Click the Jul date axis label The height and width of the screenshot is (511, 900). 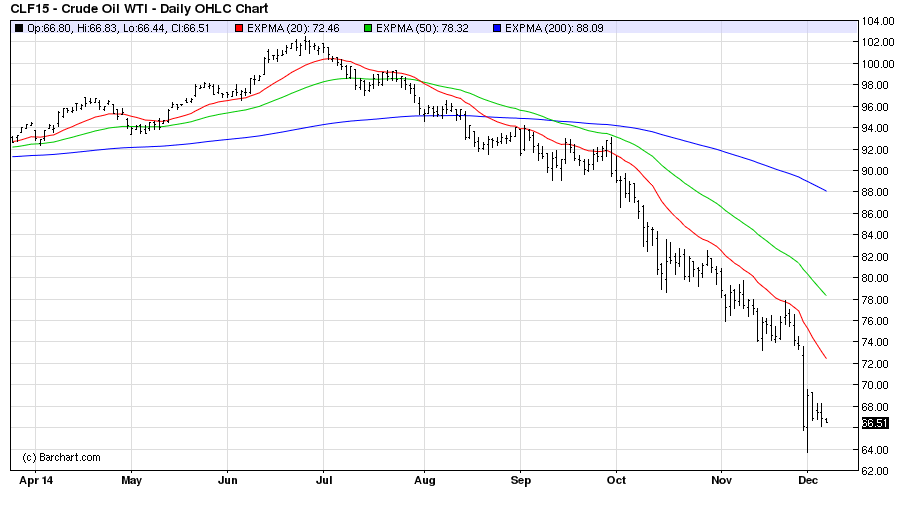[324, 480]
